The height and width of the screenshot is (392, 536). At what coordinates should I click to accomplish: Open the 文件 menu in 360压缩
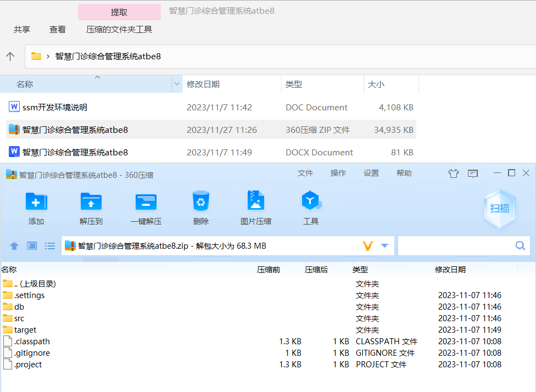click(305, 173)
